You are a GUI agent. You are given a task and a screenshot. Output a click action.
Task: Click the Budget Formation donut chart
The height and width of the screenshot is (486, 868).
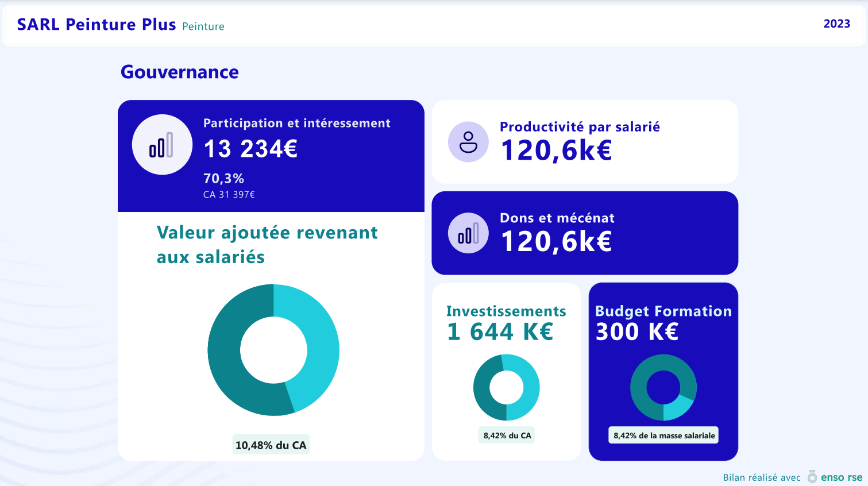[663, 387]
